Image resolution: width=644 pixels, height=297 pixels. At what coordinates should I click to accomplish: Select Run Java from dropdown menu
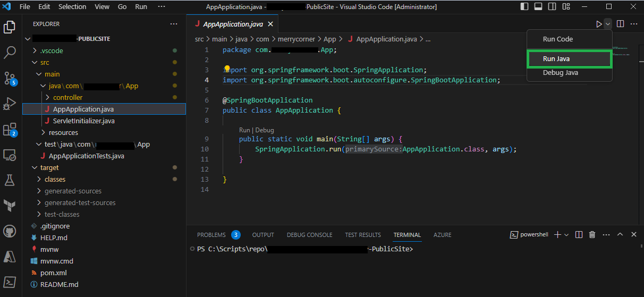coord(570,59)
